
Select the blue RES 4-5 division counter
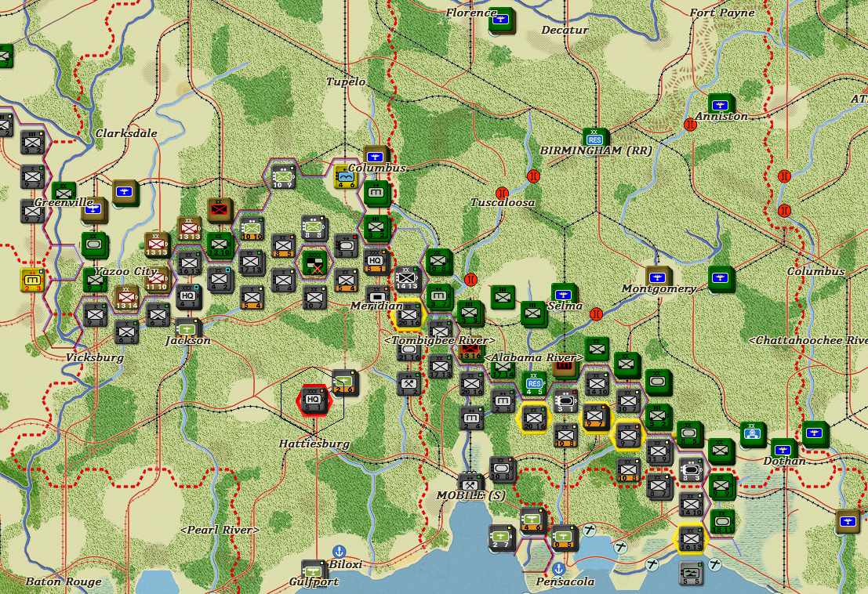point(534,383)
